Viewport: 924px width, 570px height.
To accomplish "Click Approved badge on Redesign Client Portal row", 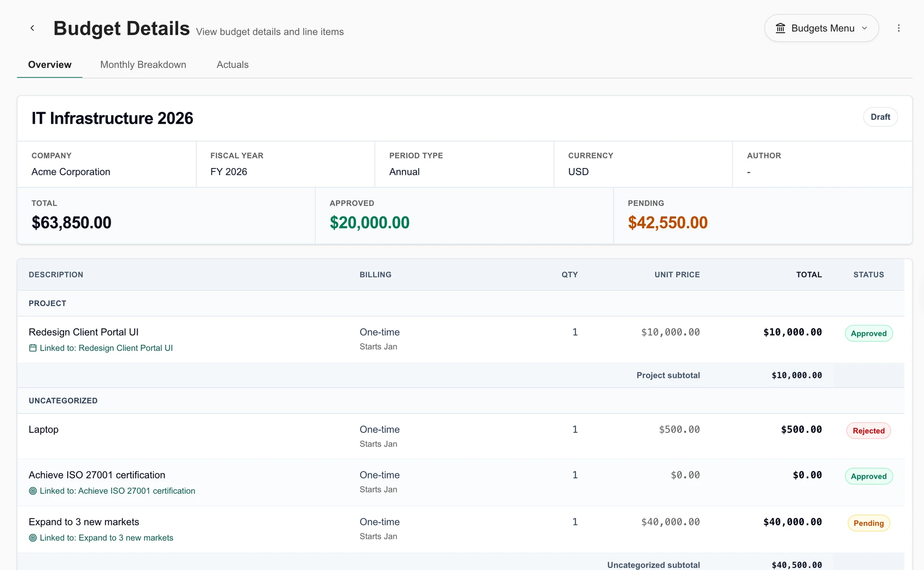I will point(869,333).
